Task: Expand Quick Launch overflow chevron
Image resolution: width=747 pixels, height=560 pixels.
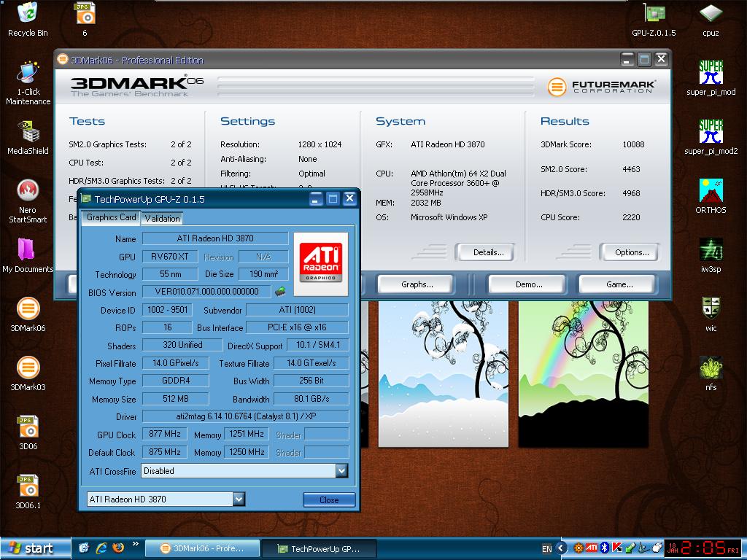Action: (x=135, y=543)
